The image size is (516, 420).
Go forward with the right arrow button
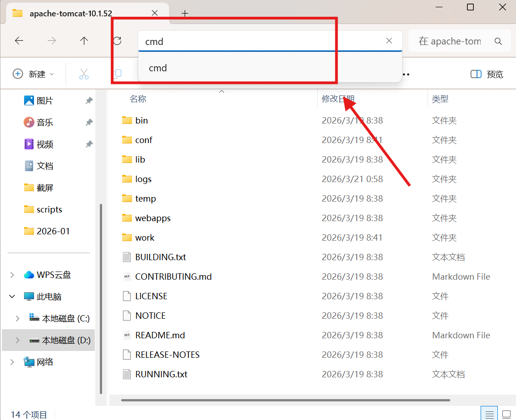point(52,41)
